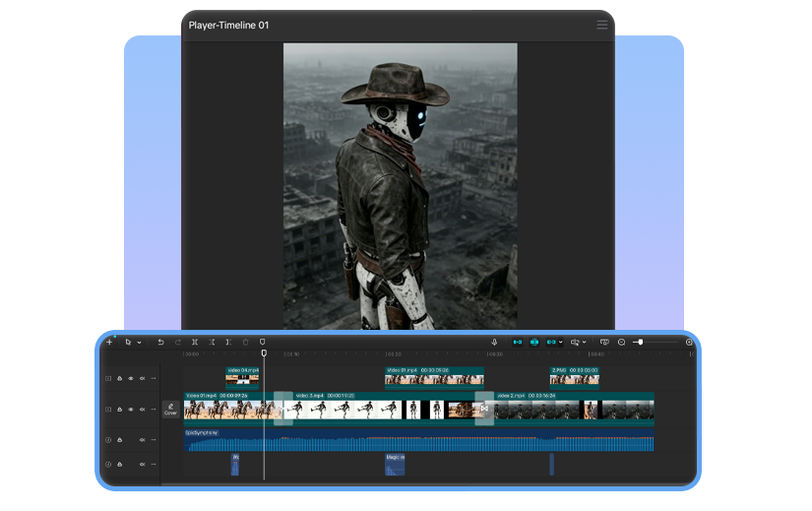Open more options for main video track
Image resolution: width=812 pixels, height=511 pixels.
[154, 410]
